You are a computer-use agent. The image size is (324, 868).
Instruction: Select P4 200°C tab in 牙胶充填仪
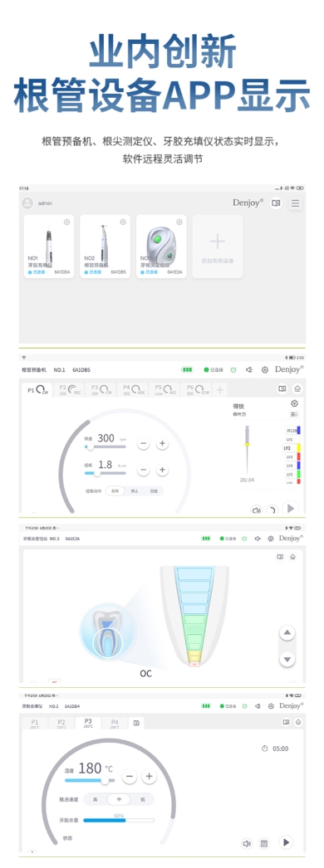point(115,724)
